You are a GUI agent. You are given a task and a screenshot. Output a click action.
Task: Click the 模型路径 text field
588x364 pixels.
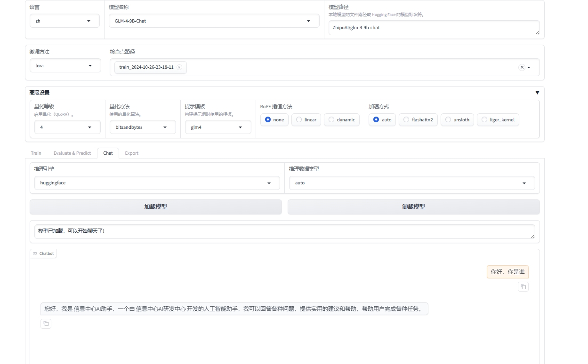[433, 28]
